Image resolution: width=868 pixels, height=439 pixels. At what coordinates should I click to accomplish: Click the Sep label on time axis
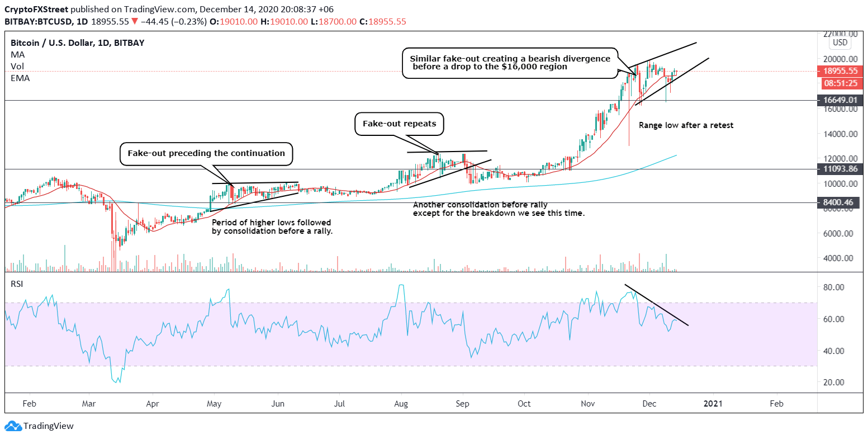coord(462,403)
